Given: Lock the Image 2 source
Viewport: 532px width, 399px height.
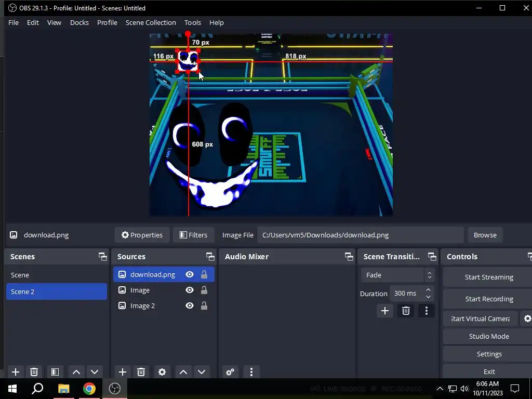Looking at the screenshot, I should (204, 305).
